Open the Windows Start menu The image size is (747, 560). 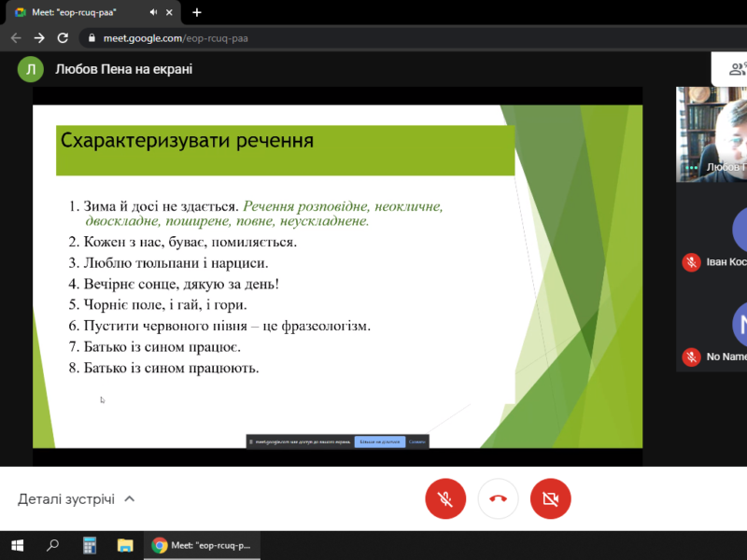(x=17, y=546)
